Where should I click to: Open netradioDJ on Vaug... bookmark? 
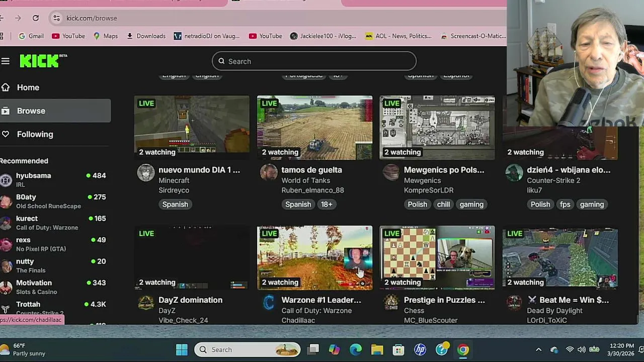tap(207, 36)
